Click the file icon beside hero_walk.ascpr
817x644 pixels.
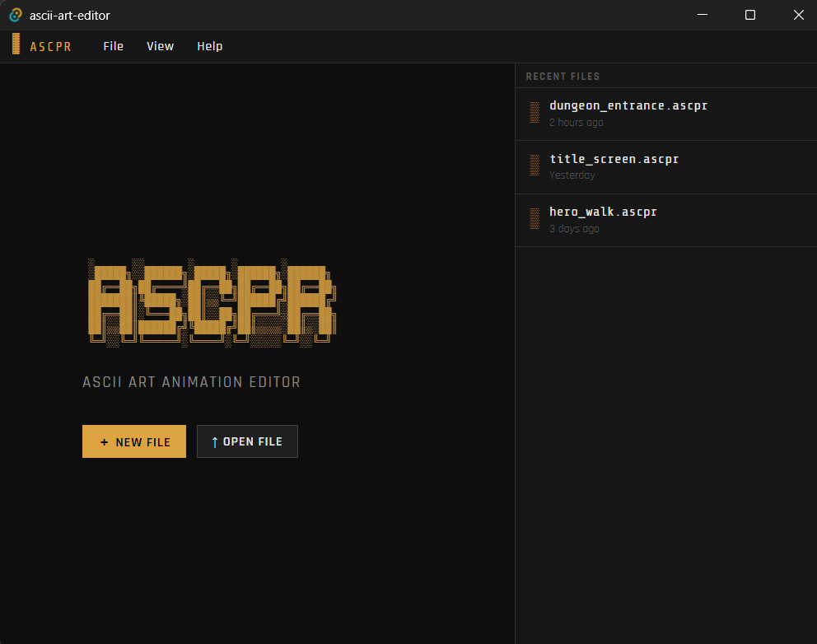pyautogui.click(x=535, y=219)
